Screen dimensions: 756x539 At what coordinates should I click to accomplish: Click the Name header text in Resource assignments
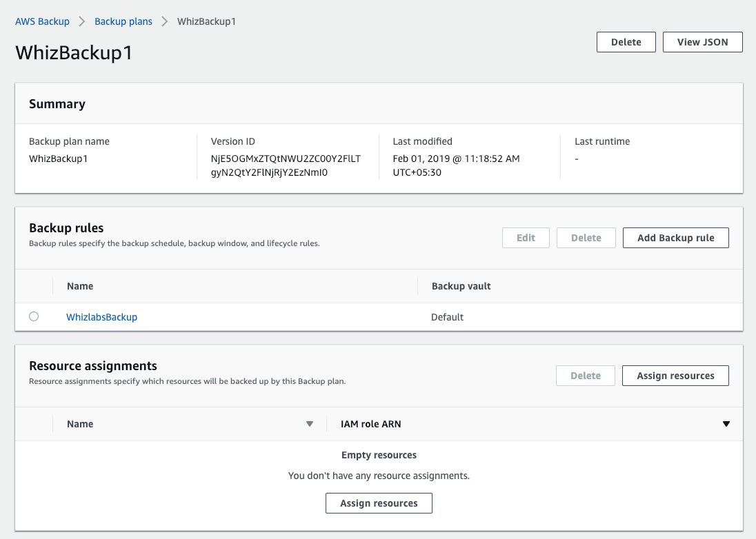click(x=80, y=424)
